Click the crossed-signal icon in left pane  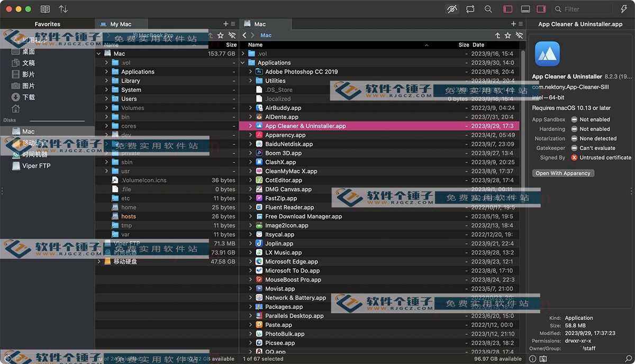[232, 35]
